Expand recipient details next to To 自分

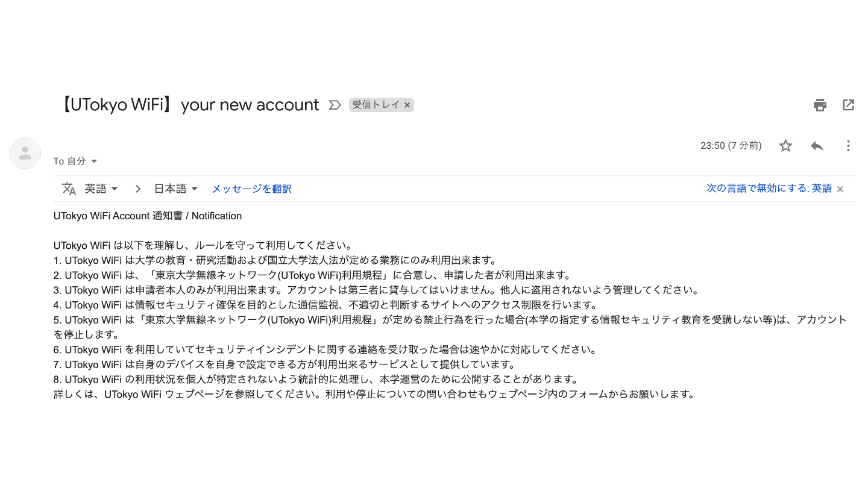(94, 161)
